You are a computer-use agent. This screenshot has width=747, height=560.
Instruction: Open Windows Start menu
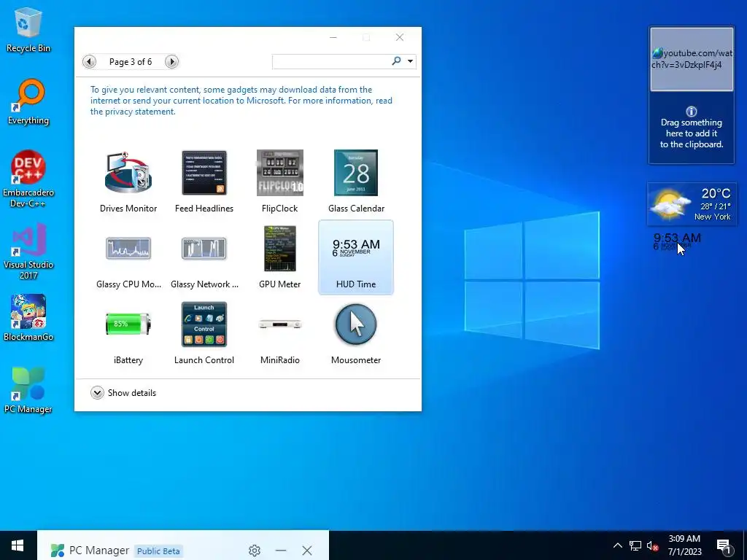pos(18,545)
